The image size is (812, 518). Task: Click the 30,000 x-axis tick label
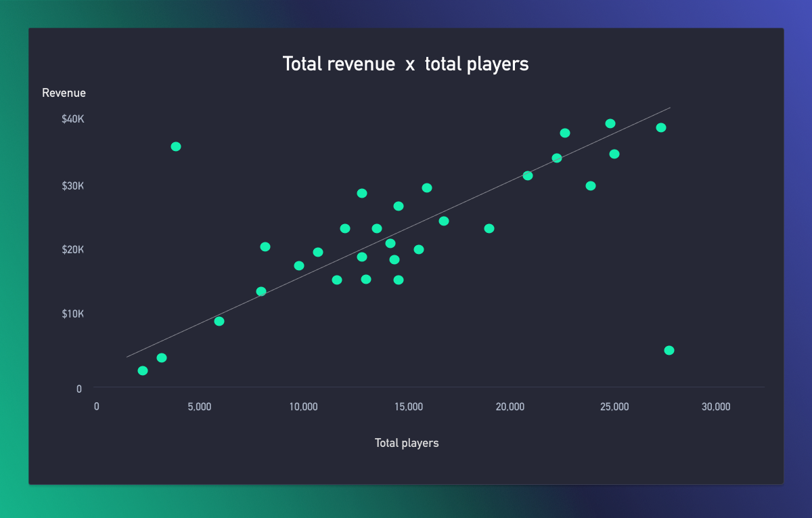tap(716, 407)
